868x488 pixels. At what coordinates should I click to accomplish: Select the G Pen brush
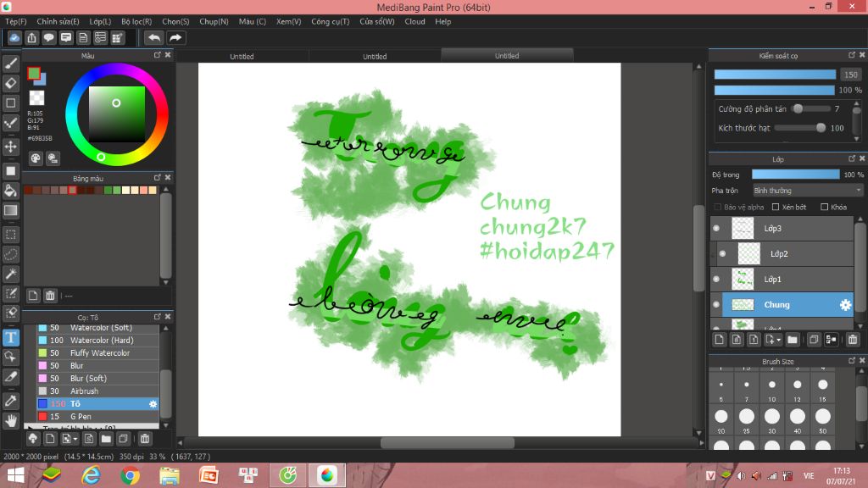[x=98, y=417]
